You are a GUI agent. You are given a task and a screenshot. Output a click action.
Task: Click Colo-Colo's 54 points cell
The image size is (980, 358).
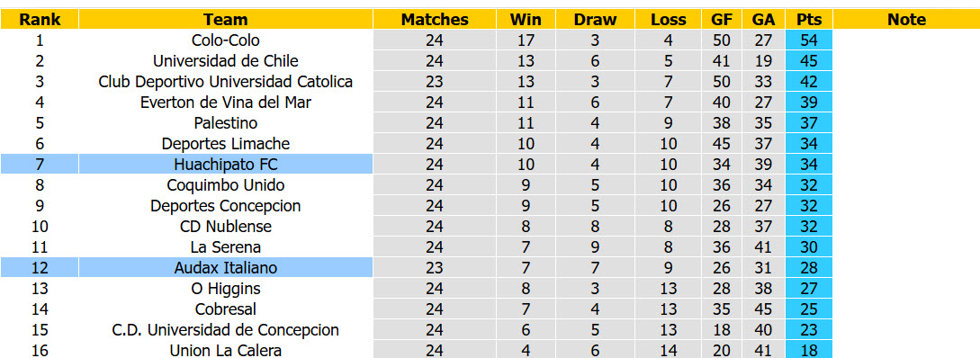(x=809, y=40)
